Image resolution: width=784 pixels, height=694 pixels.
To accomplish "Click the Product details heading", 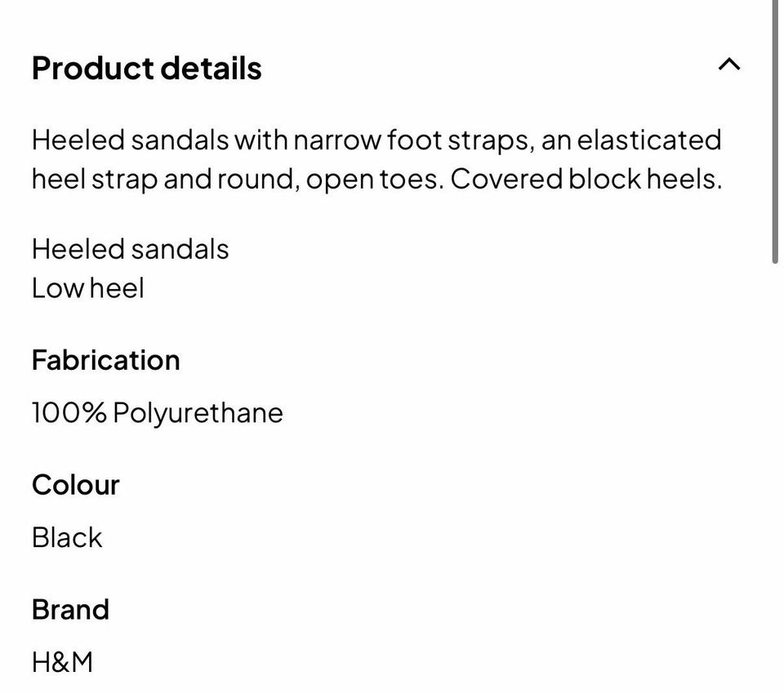I will coord(146,68).
